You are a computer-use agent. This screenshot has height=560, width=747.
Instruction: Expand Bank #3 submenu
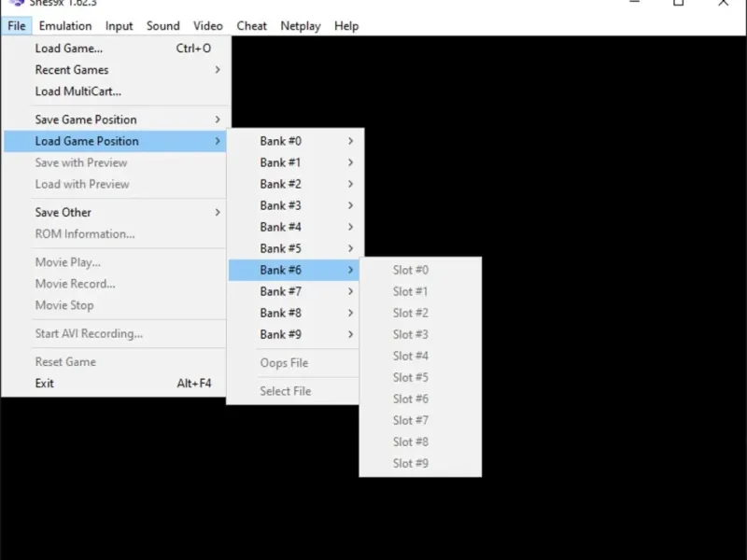pyautogui.click(x=293, y=205)
